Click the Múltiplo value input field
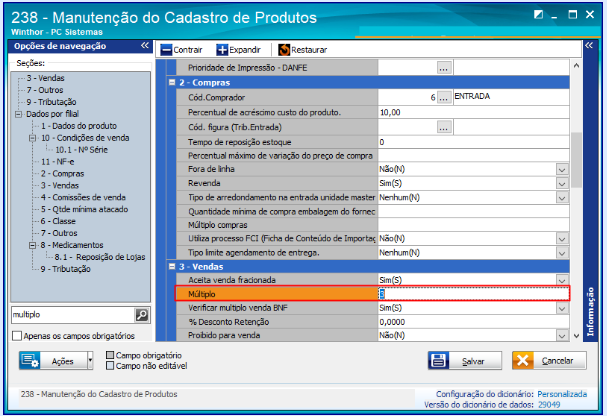The image size is (607, 416). [473, 294]
